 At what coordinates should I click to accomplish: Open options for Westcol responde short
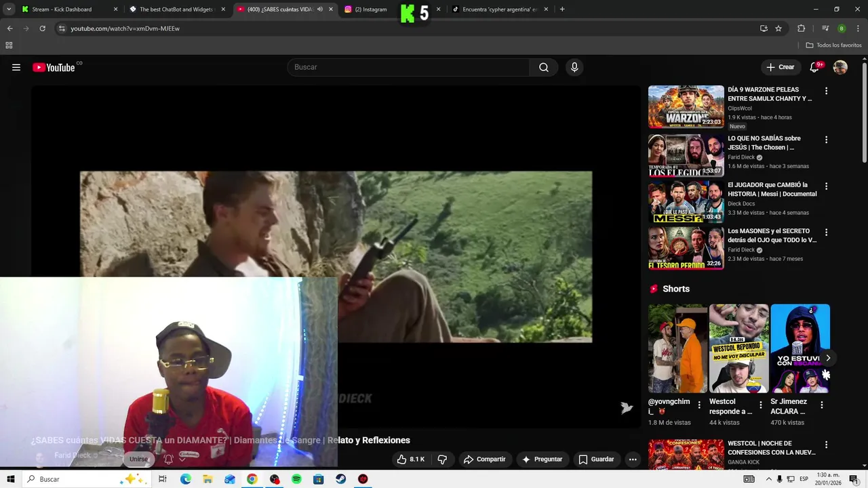pyautogui.click(x=760, y=405)
